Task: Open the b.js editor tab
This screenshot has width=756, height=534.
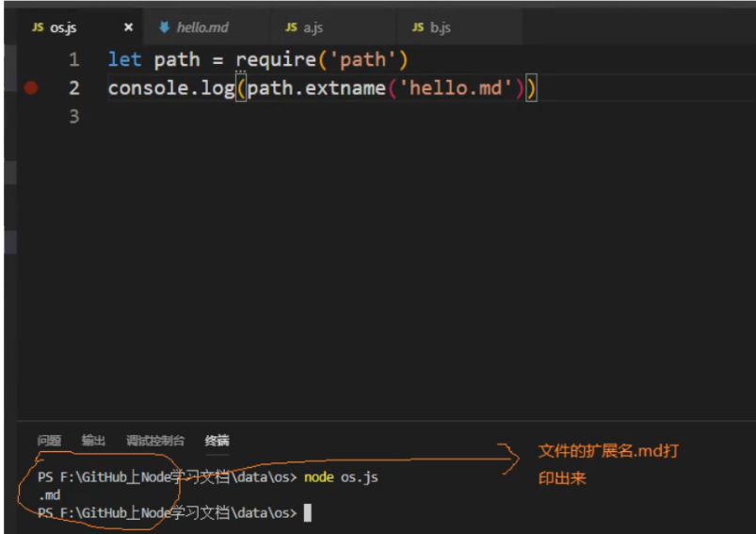Action: click(459, 27)
